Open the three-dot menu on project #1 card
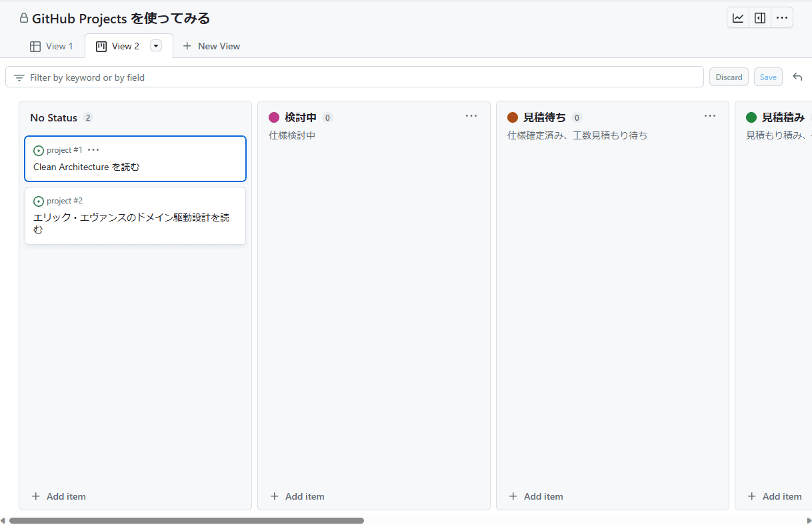The height and width of the screenshot is (525, 812). [93, 150]
